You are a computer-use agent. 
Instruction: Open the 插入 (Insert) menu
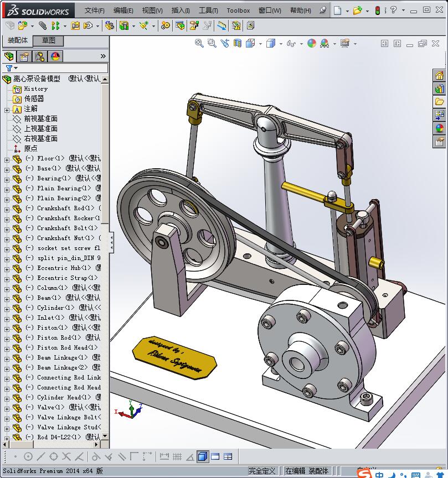pos(181,11)
